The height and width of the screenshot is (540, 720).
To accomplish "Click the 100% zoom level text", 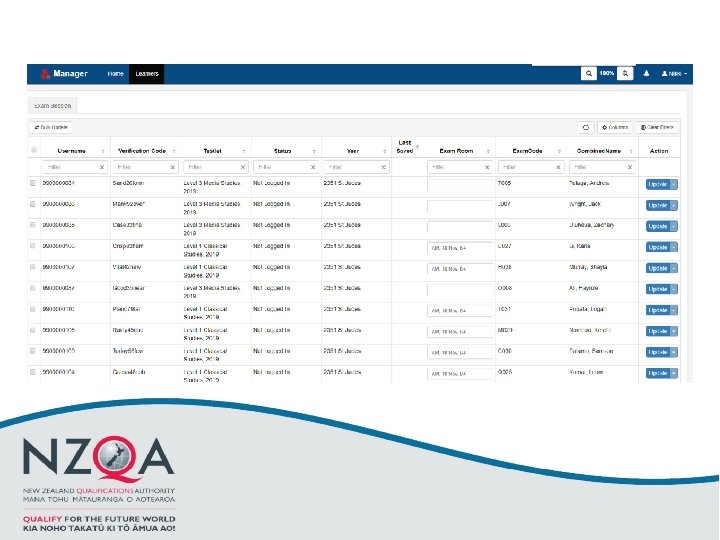I will click(607, 73).
